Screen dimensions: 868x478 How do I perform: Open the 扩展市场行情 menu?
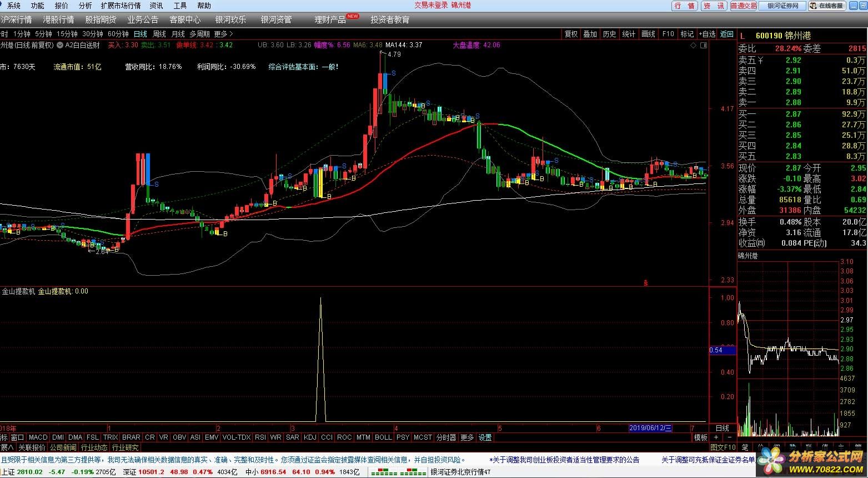(121, 6)
